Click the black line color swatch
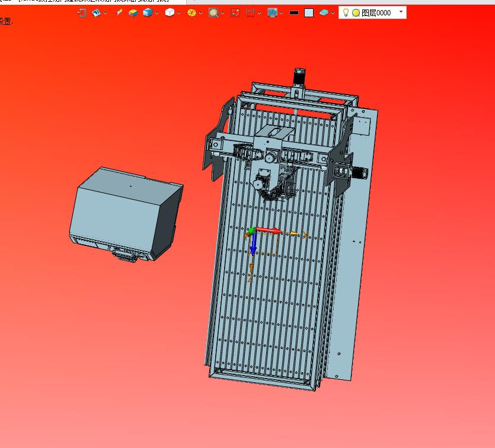This screenshot has width=495, height=448. (x=294, y=13)
